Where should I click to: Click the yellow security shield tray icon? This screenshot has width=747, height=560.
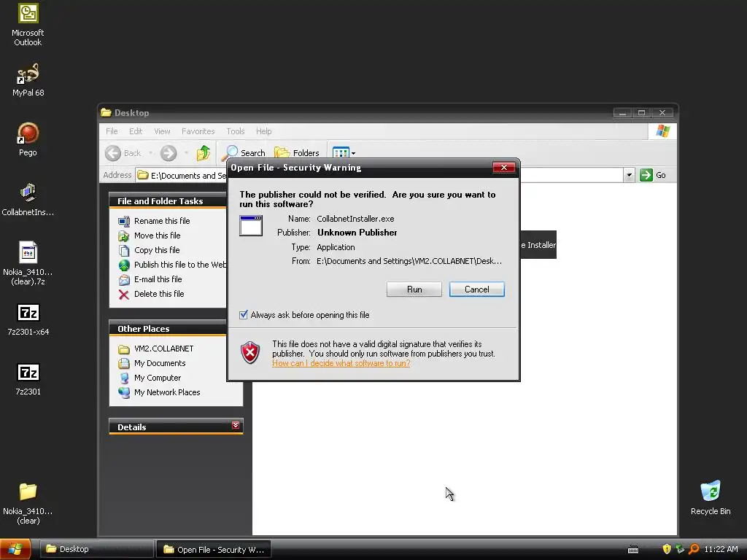(667, 549)
